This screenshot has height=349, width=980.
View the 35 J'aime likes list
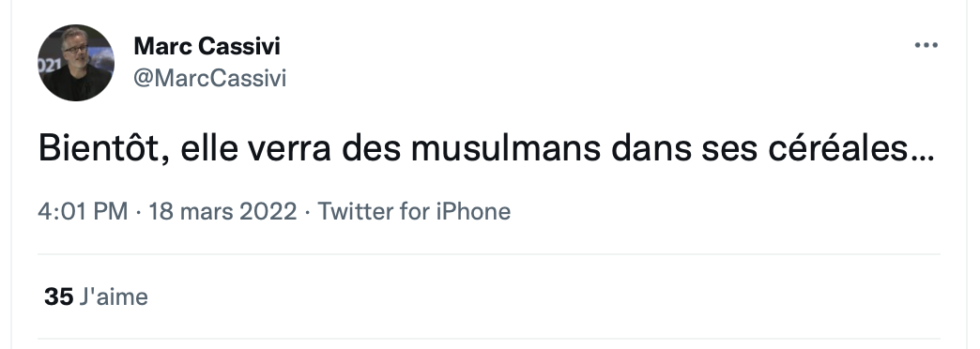[97, 296]
